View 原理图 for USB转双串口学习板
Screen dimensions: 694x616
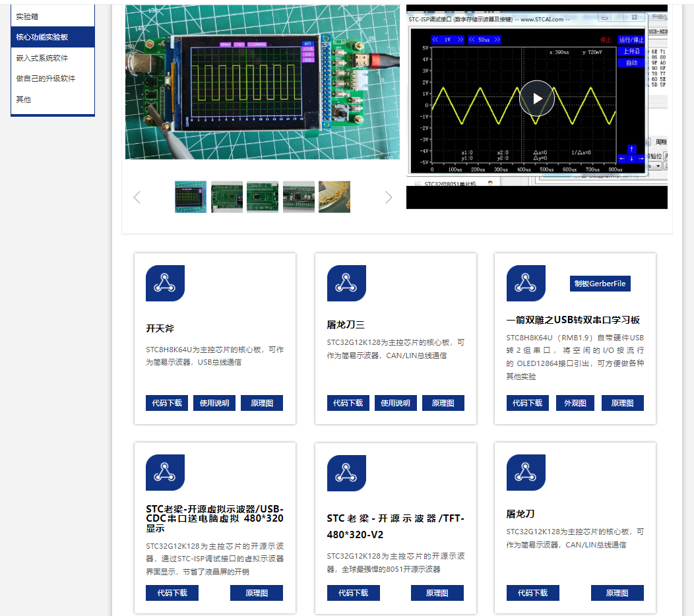[622, 403]
